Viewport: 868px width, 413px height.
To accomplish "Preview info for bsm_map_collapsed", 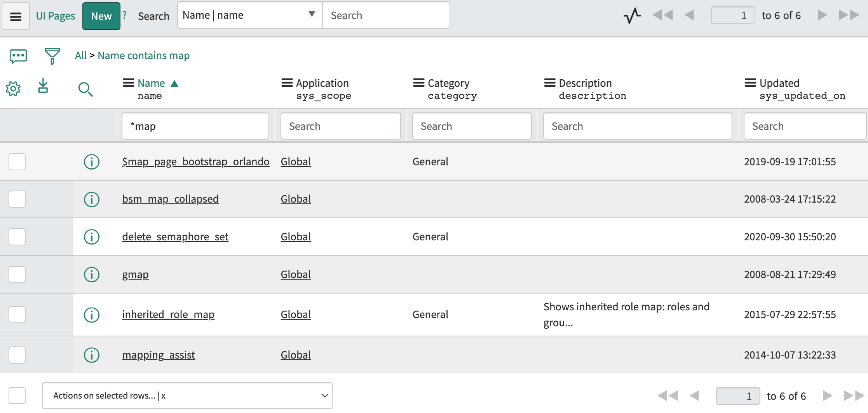I will point(92,199).
